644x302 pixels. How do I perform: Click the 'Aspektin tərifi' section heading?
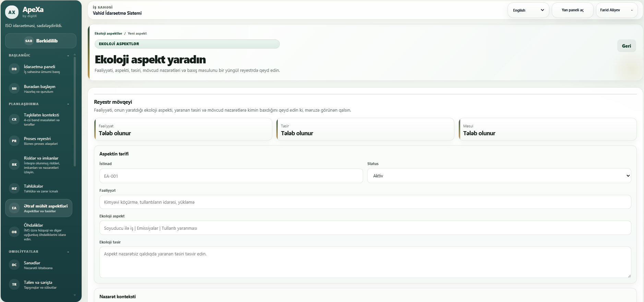114,154
